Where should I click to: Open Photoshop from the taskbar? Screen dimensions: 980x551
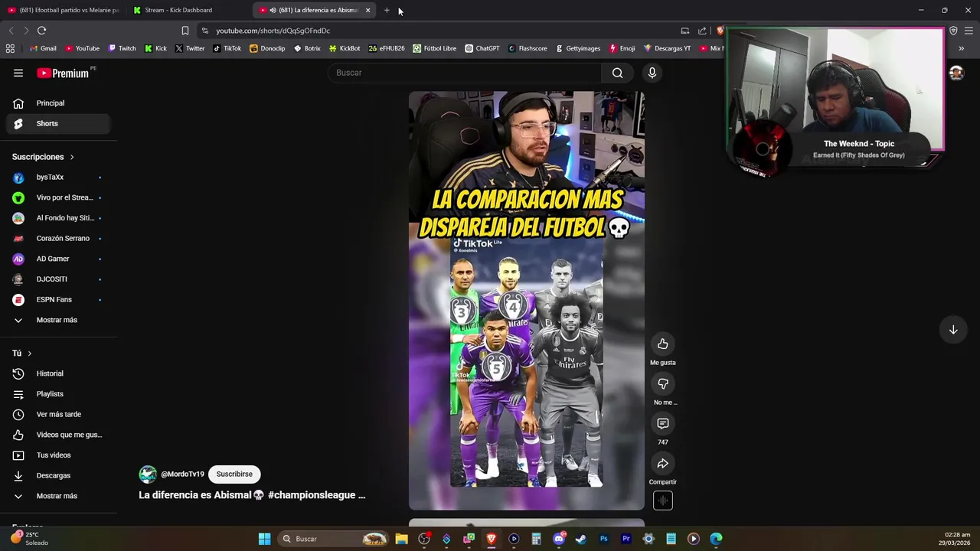click(x=603, y=539)
